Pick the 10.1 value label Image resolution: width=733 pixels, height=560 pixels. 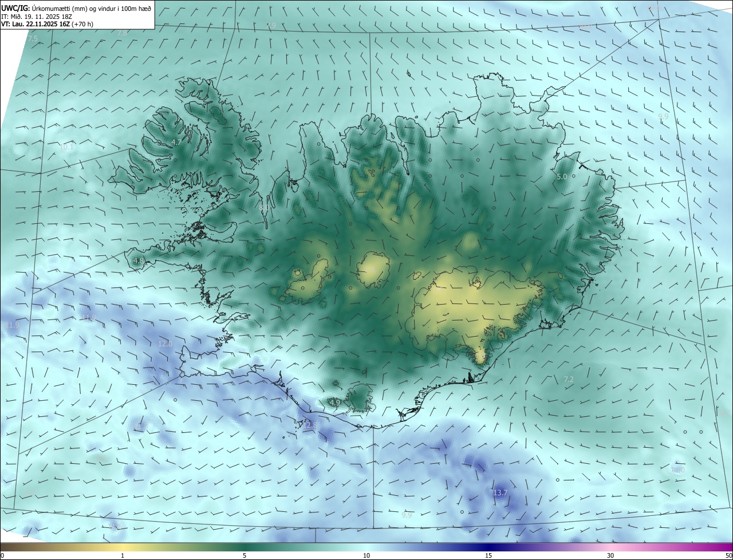tap(67, 147)
